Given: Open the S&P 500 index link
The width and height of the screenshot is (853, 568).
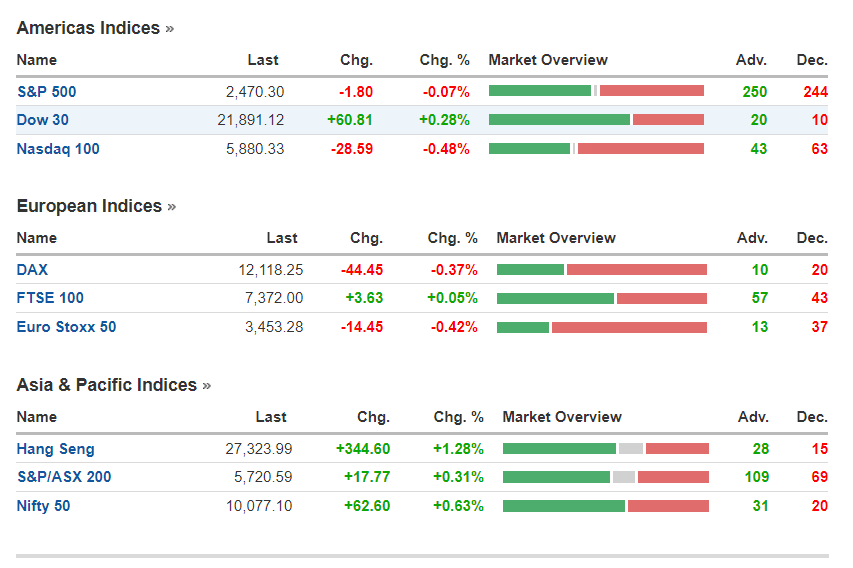Looking at the screenshot, I should click(46, 92).
